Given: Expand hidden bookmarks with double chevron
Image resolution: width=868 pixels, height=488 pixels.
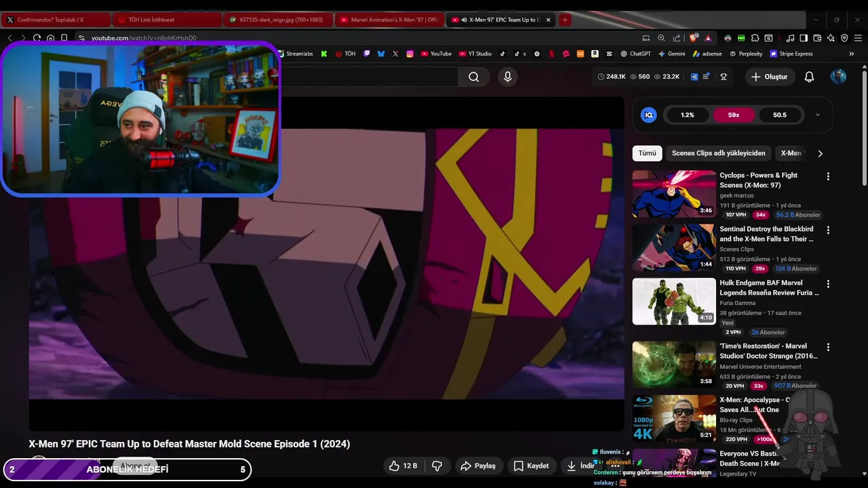Looking at the screenshot, I should coord(851,54).
